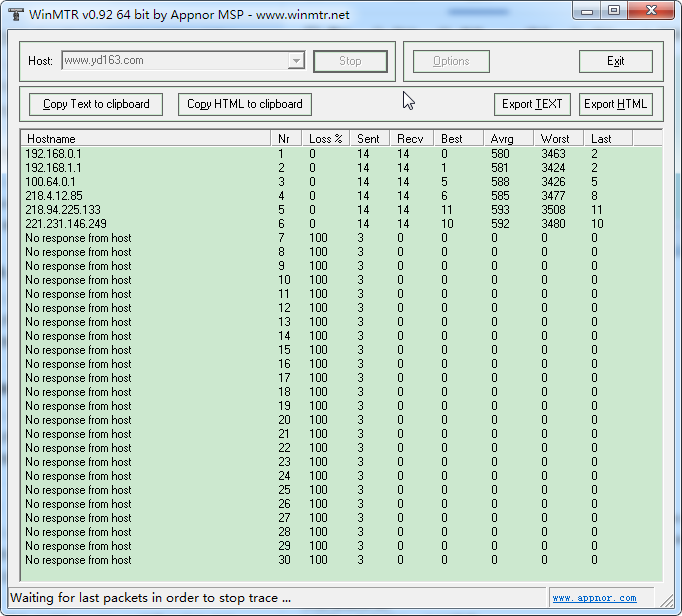Click the Worst value 3508
Viewport: 682px width, 616px height.
(x=553, y=210)
